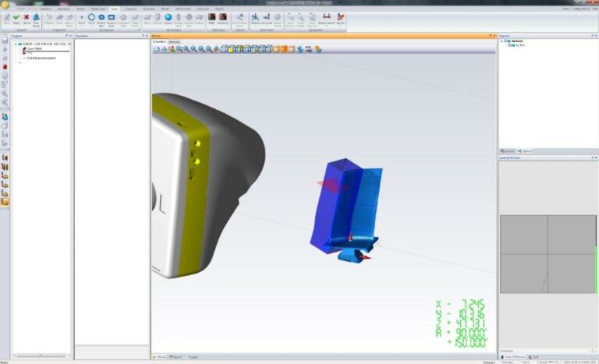Click the magnifier icon in the left sidebar
This screenshot has width=599, height=364.
tap(5, 94)
